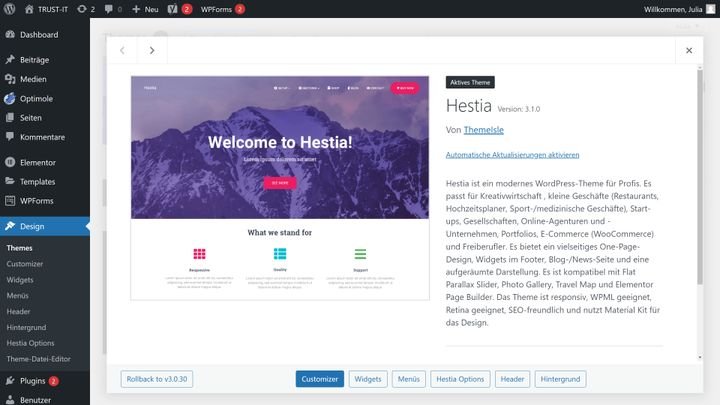Open the Dashboard sidebar icon
This screenshot has height=405, width=720.
[10, 34]
